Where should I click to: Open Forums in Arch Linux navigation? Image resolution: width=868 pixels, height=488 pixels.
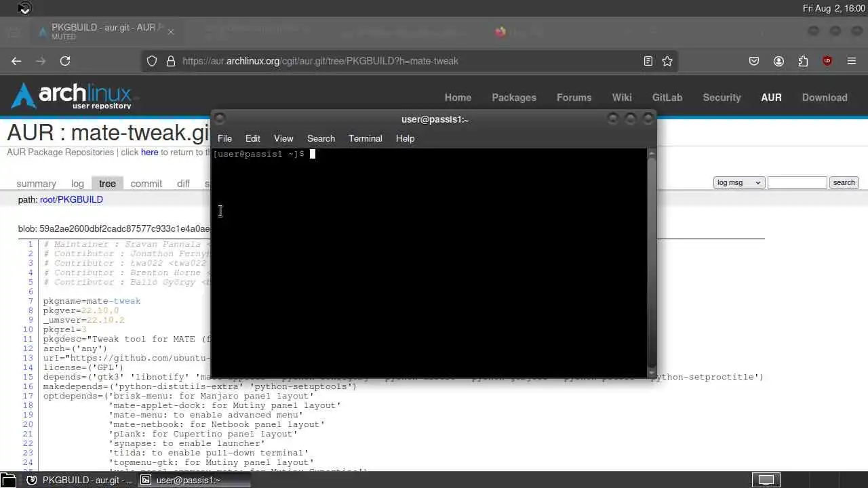click(x=574, y=98)
